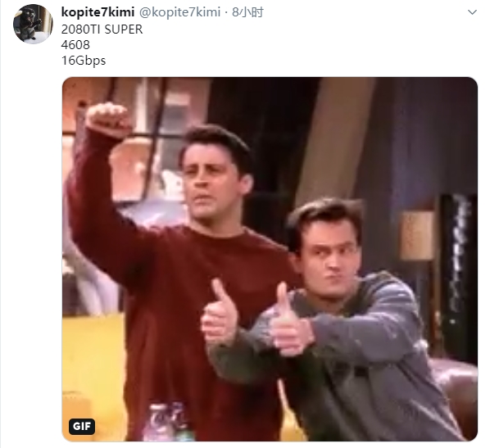This screenshot has width=490, height=448.
Task: Click the 16Gbps line in the tweet
Action: (x=84, y=61)
